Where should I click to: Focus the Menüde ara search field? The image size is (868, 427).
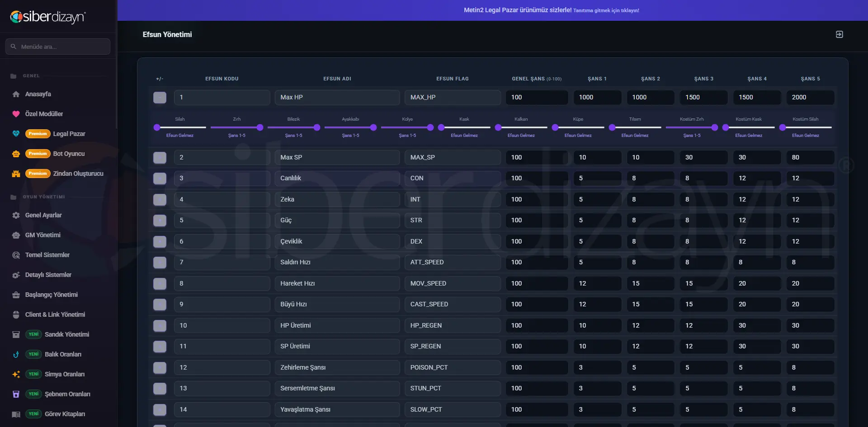tap(58, 47)
